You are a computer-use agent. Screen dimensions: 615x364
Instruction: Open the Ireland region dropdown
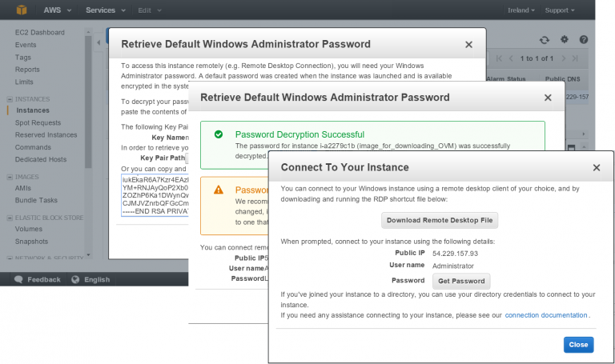[521, 10]
